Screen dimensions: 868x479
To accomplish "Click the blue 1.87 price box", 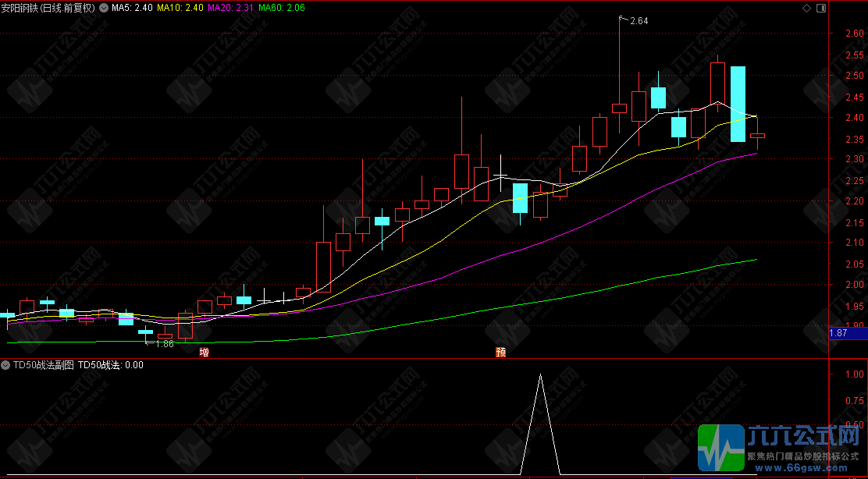I will tap(848, 333).
